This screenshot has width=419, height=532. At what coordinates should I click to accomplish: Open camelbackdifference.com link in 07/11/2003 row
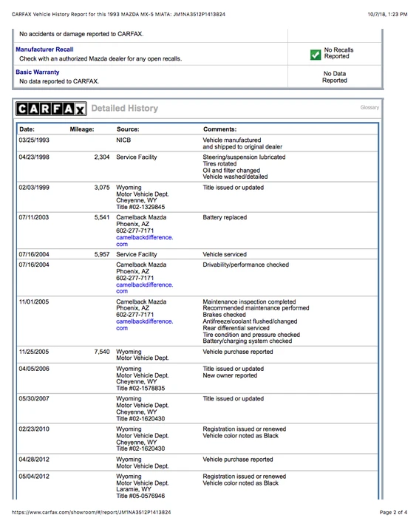145,241
